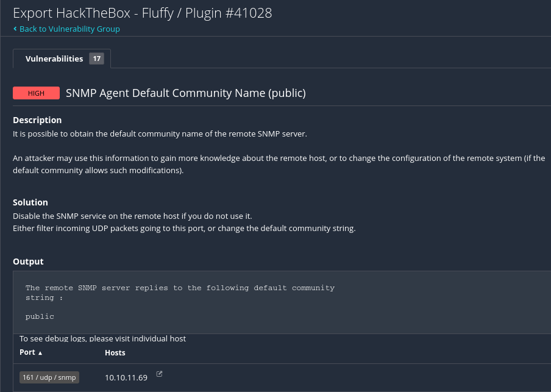551x392 pixels.
Task: Click the back chevron before Vulnerability Group
Action: [15, 29]
